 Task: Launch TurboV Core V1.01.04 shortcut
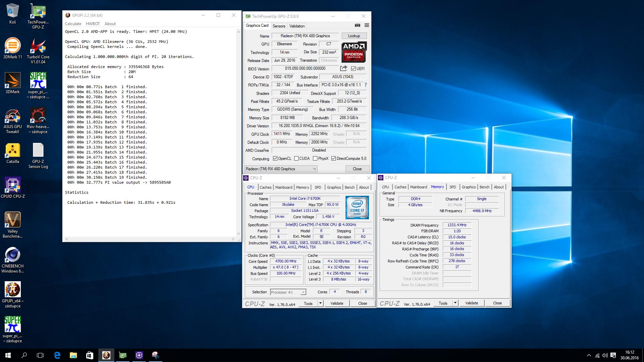tap(38, 51)
